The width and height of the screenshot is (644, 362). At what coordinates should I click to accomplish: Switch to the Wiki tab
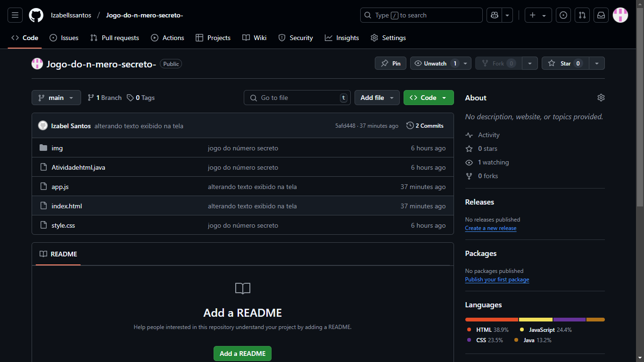point(254,38)
